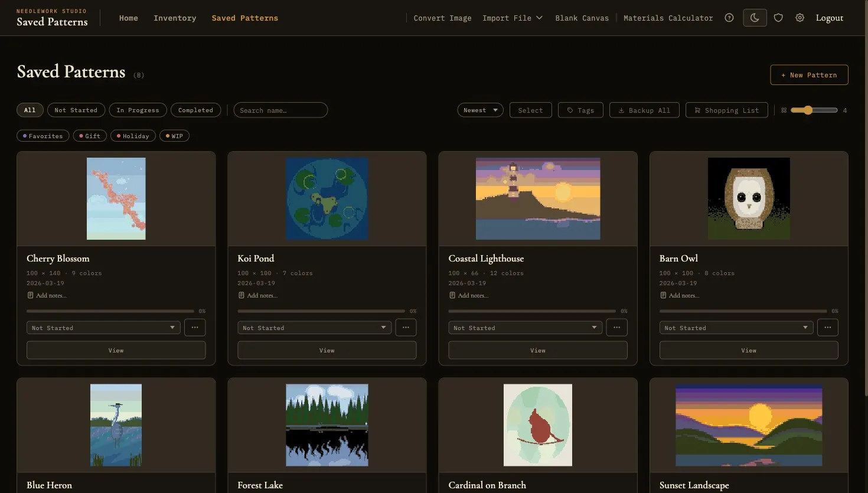This screenshot has width=868, height=493.
Task: Open the Coastal Lighthouse thumbnail
Action: (537, 198)
